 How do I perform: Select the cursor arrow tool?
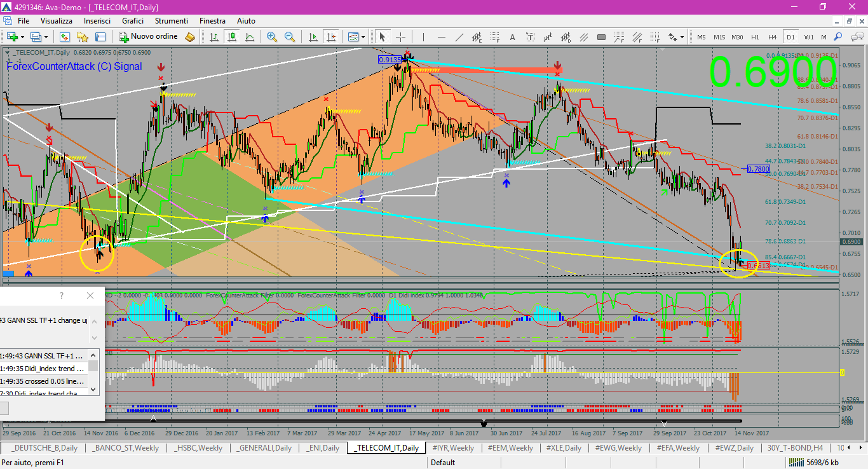[383, 37]
